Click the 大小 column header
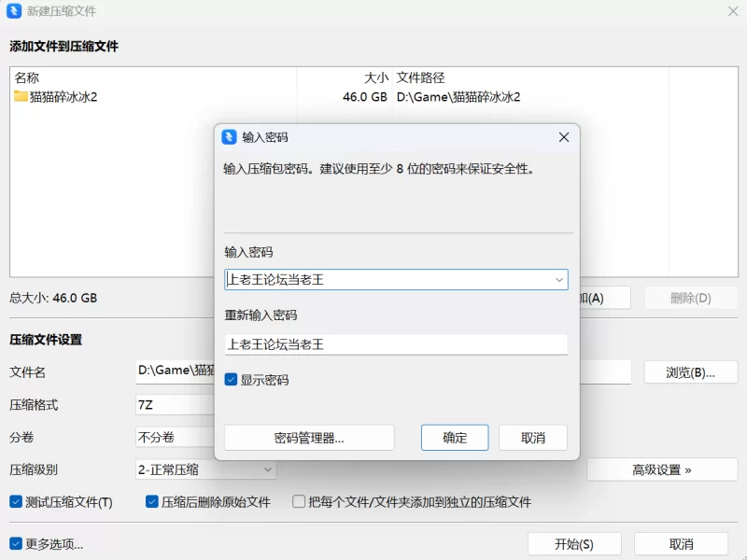Image resolution: width=747 pixels, height=560 pixels. [376, 77]
